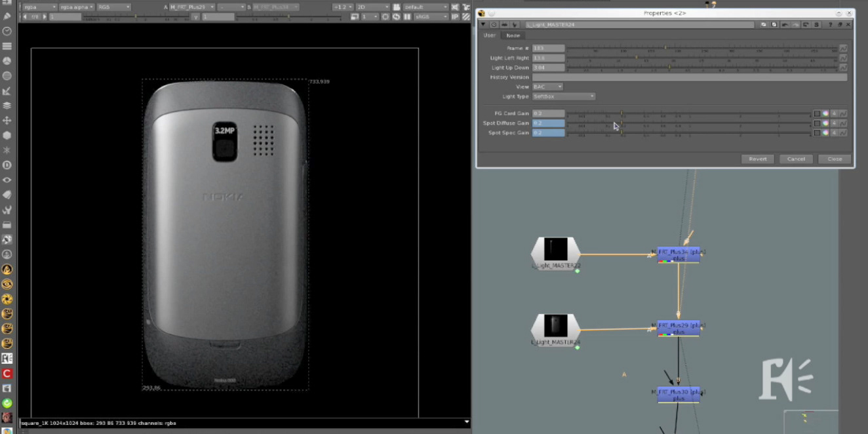Image resolution: width=868 pixels, height=434 pixels.
Task: Open color wheel for FG Card Gain
Action: [x=825, y=113]
